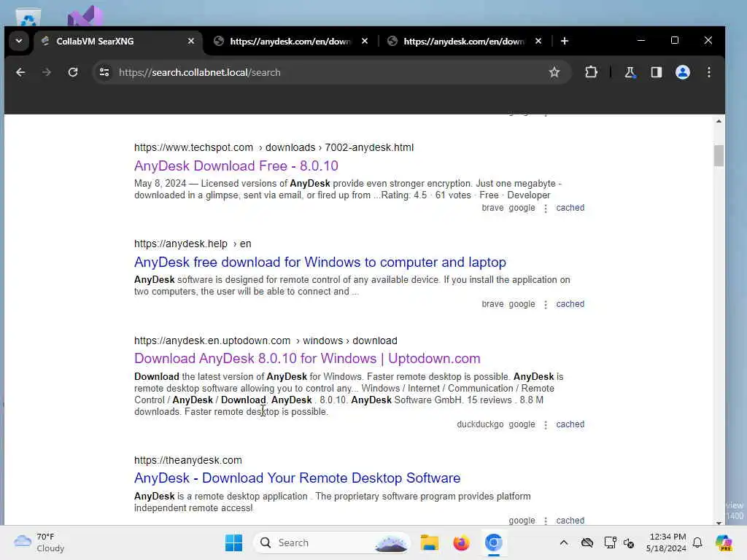Switch to the CollabVM SearXNG tab
Screen dimensions: 747x560
[117, 41]
